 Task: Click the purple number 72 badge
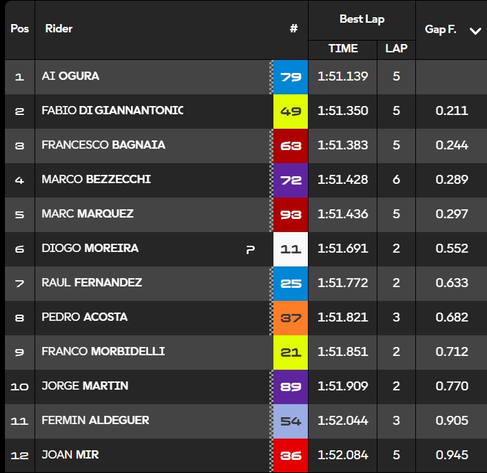(x=291, y=180)
